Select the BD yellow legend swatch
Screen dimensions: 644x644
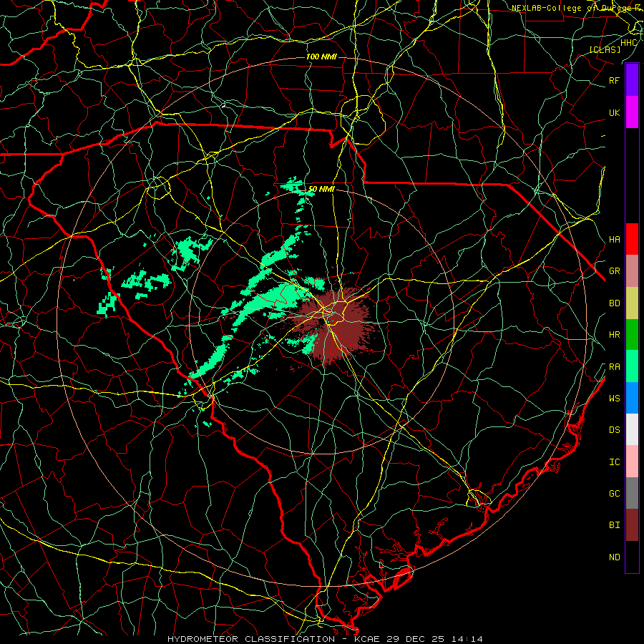(632, 303)
